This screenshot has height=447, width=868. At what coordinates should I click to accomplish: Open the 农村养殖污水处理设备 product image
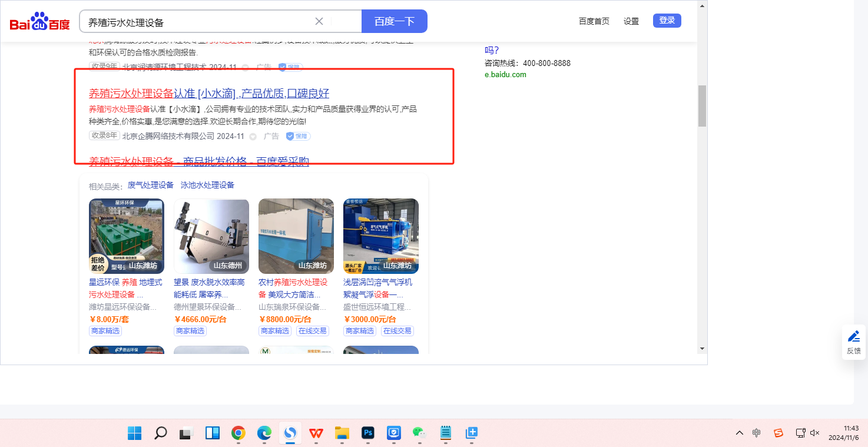(x=296, y=236)
